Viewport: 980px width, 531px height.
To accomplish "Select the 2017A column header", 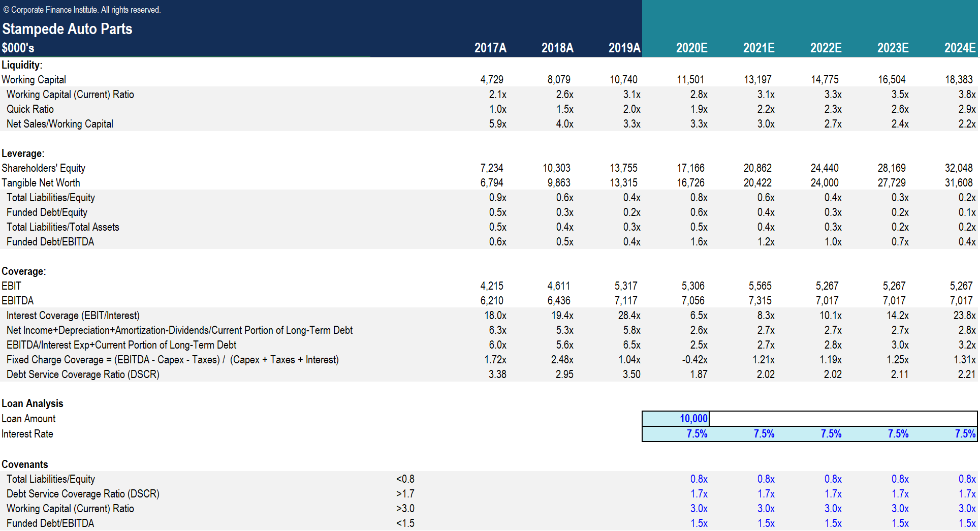I will pos(490,48).
